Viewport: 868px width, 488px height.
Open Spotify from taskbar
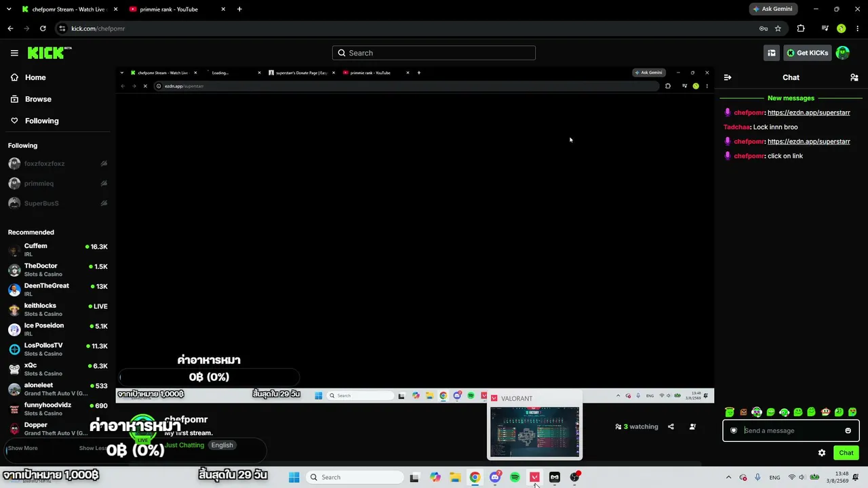(515, 477)
